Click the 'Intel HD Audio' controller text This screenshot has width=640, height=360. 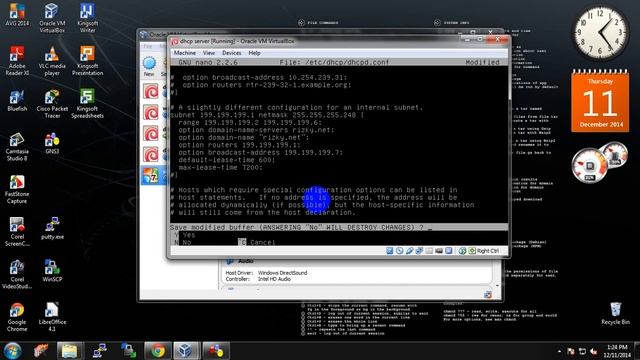[274, 279]
